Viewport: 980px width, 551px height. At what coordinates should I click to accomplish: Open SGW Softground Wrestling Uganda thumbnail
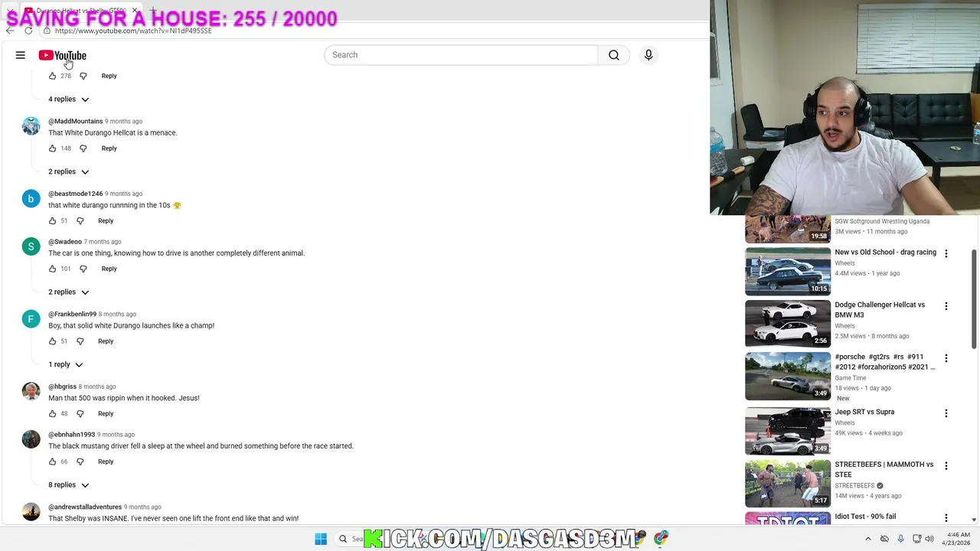pos(788,229)
